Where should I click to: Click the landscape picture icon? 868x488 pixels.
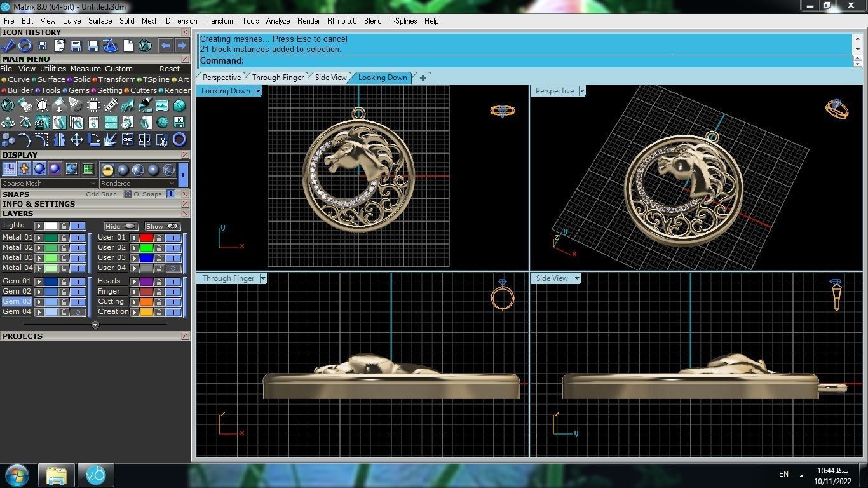tap(162, 105)
